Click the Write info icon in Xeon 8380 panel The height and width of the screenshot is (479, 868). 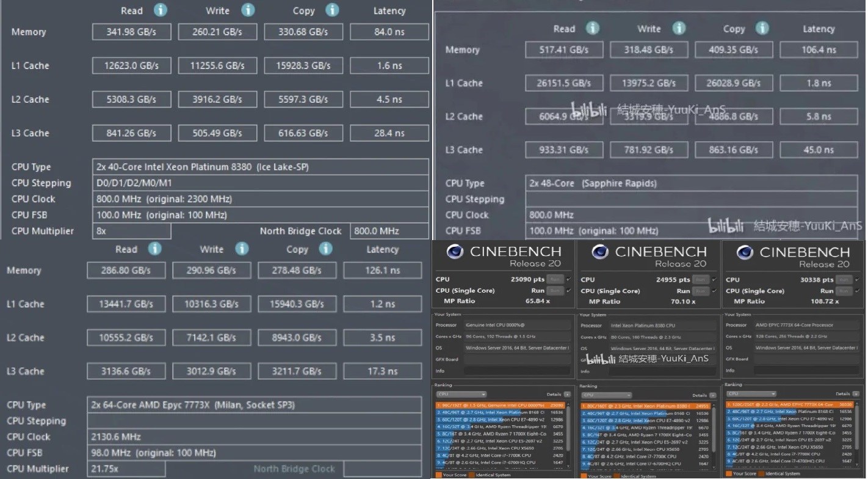tap(247, 10)
